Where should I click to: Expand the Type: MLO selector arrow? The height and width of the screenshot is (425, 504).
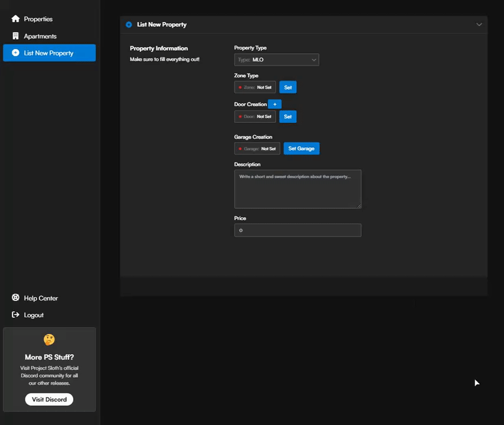coord(314,59)
